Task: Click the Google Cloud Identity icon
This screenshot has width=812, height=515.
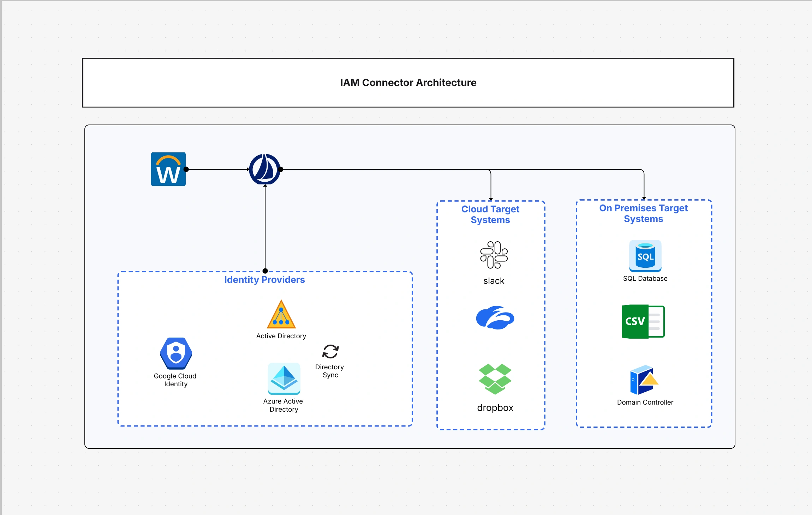Action: tap(175, 354)
